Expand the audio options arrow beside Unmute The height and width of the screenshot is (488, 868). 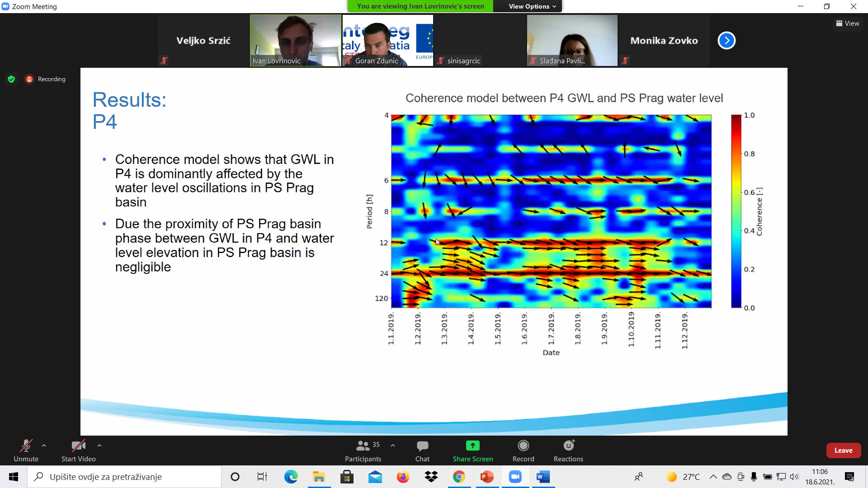tap(44, 446)
